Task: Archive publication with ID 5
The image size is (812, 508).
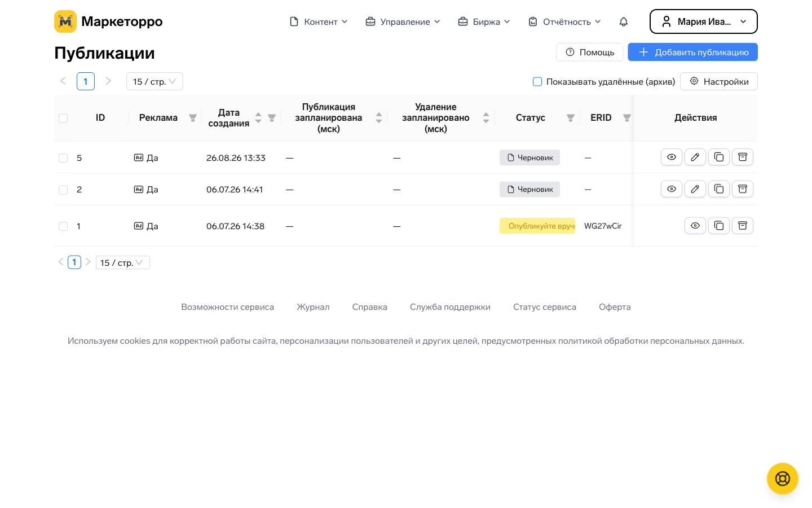Action: point(743,157)
